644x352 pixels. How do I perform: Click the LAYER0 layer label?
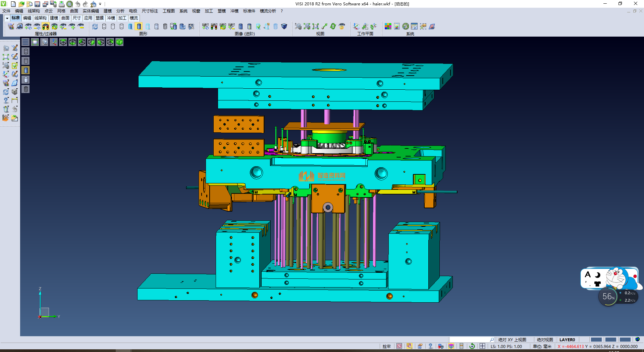567,340
